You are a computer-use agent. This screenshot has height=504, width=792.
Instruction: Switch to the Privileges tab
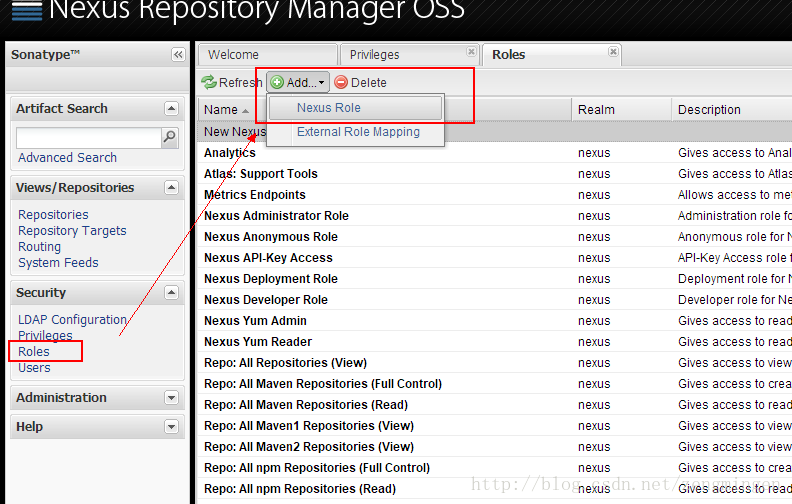click(x=409, y=55)
